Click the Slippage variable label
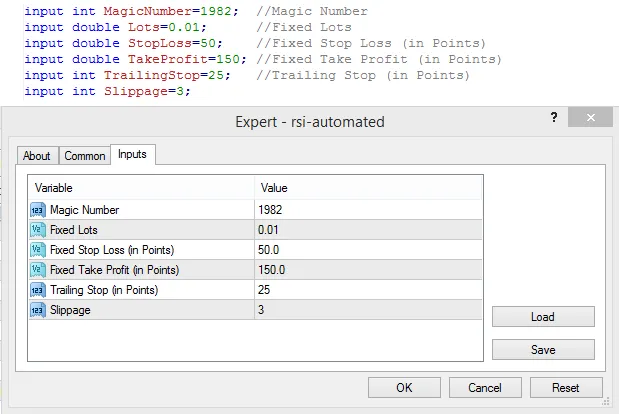 coord(70,310)
